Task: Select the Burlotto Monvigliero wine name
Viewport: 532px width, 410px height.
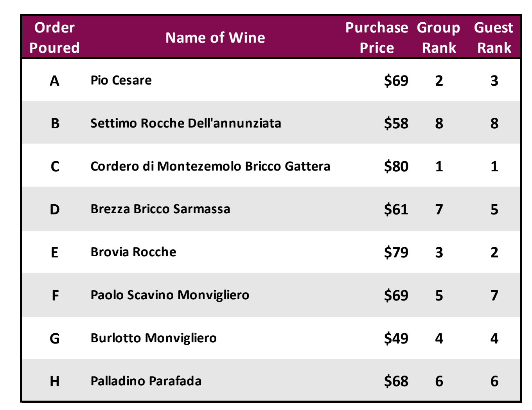Action: (154, 338)
